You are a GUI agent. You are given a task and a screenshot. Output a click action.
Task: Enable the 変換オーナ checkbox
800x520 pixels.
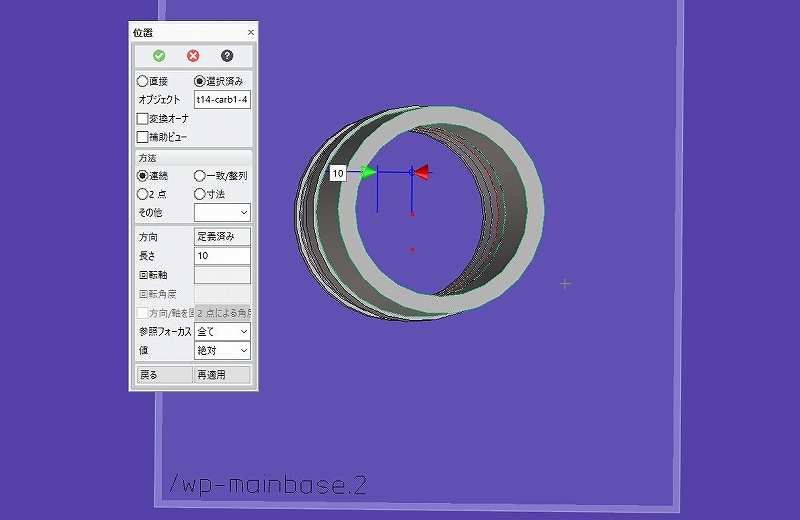tap(142, 118)
